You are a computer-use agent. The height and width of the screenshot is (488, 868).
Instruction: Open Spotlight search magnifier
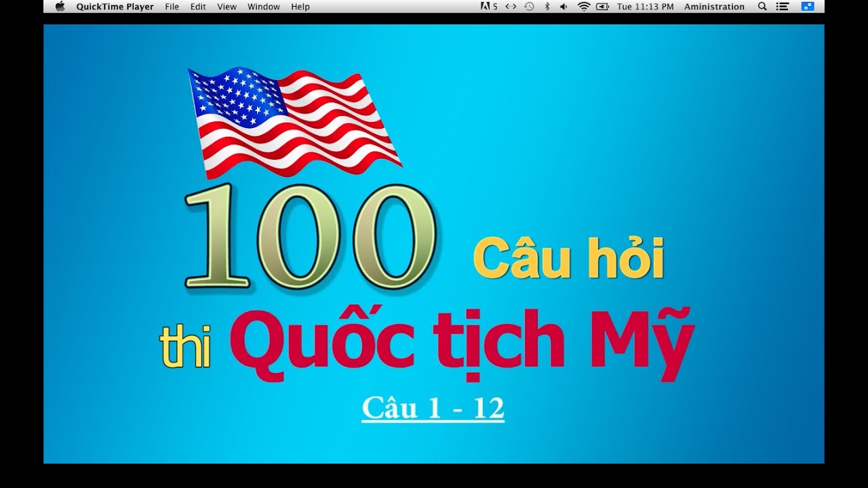(x=762, y=7)
